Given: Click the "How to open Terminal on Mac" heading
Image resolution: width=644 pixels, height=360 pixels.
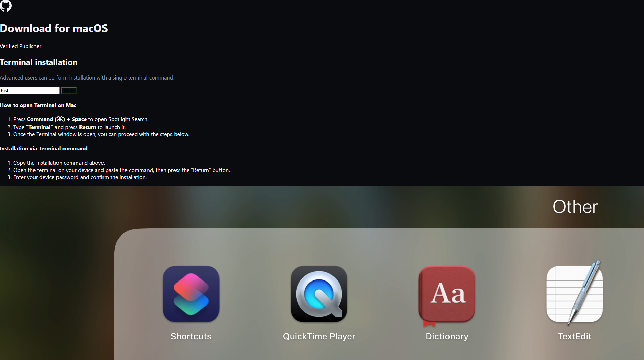Looking at the screenshot, I should pos(38,105).
